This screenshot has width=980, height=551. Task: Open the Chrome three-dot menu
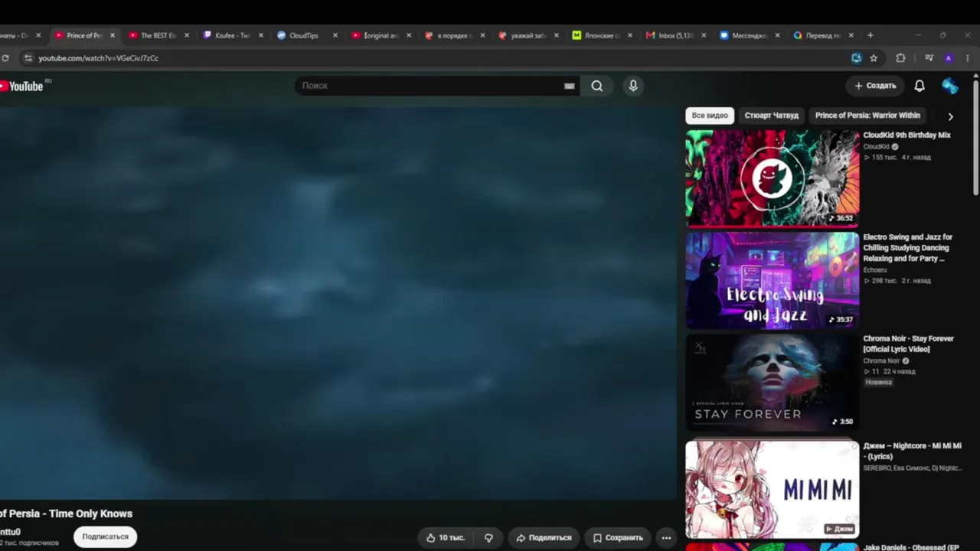point(968,58)
